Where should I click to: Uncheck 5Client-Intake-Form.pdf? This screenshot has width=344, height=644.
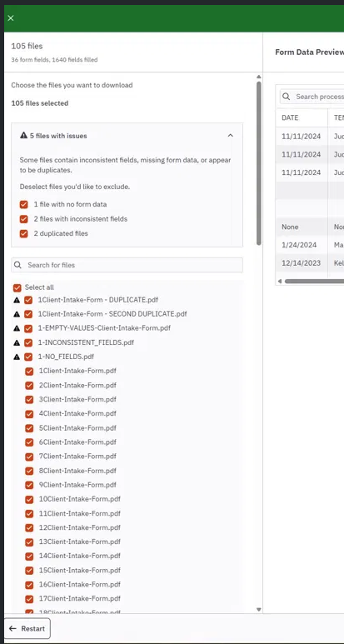click(x=29, y=428)
